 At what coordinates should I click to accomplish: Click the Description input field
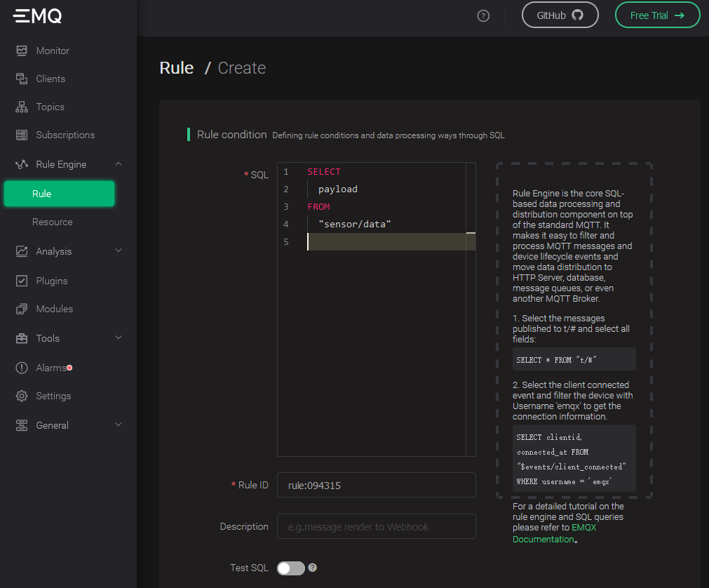point(376,526)
